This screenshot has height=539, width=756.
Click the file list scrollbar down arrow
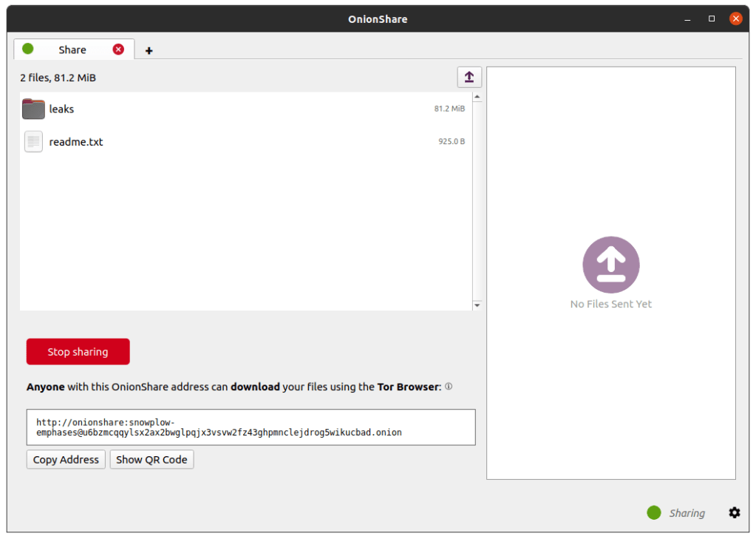coord(477,305)
